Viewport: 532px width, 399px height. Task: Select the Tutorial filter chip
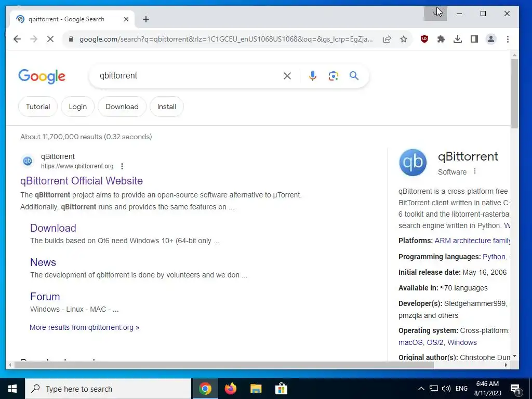(x=38, y=107)
